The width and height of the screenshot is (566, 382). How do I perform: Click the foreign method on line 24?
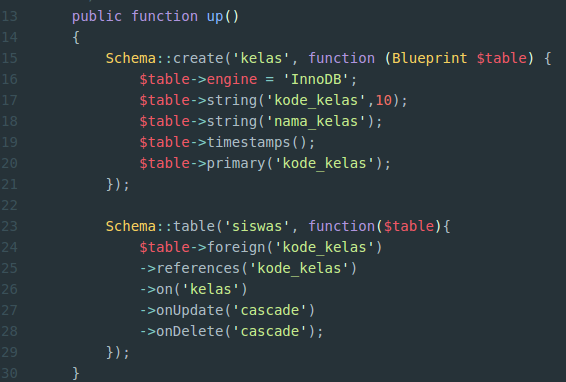click(x=236, y=247)
